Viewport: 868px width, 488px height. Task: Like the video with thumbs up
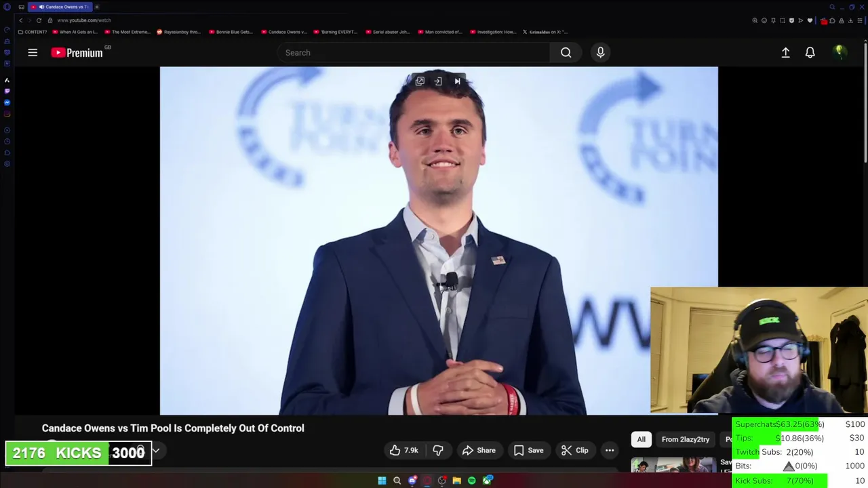403,450
